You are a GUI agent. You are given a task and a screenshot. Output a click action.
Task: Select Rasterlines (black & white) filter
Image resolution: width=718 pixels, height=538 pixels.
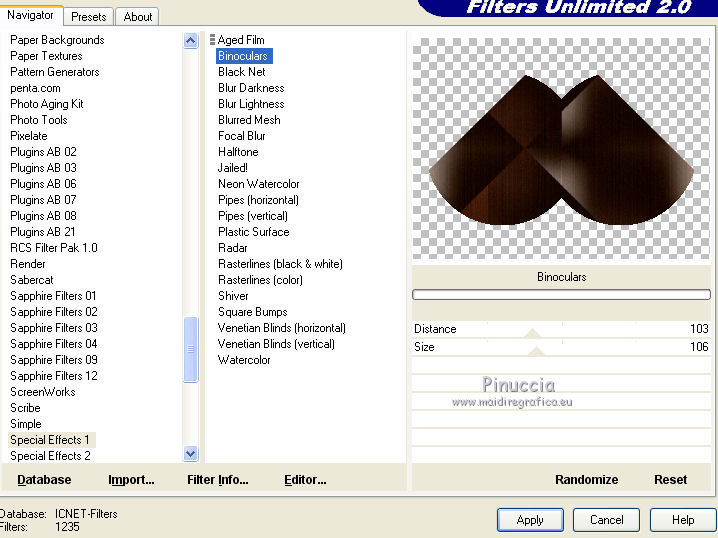[x=280, y=264]
